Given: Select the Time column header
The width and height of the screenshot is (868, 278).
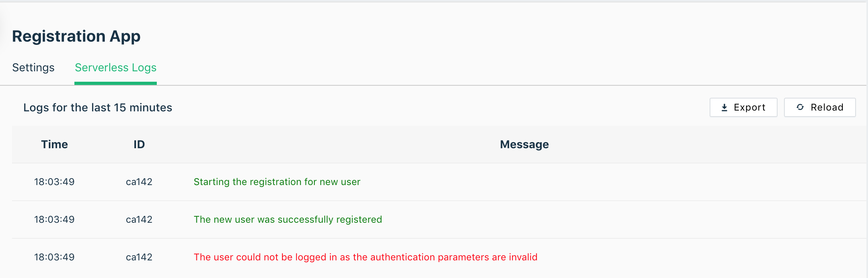Looking at the screenshot, I should [54, 144].
